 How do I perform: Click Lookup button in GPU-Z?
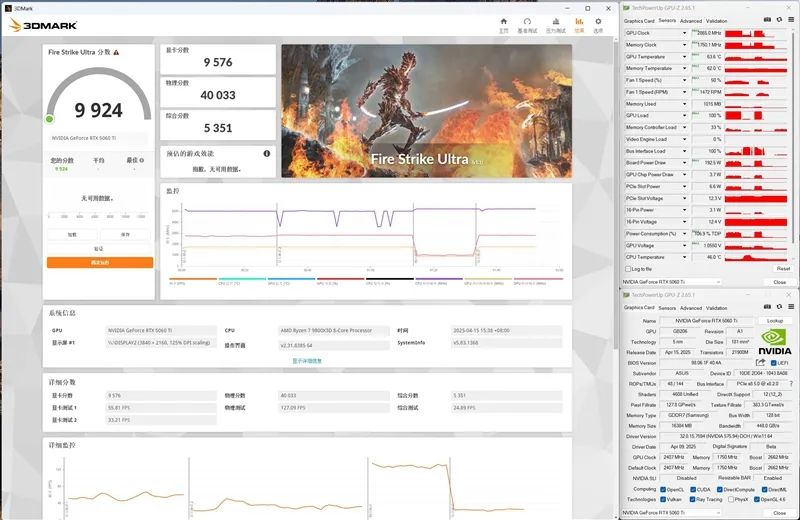click(774, 320)
